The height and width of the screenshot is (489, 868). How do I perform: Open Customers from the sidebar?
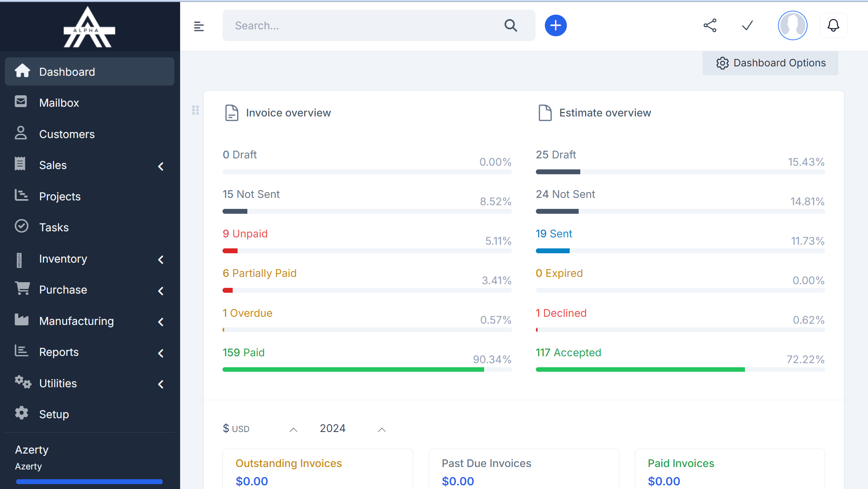[x=67, y=134]
